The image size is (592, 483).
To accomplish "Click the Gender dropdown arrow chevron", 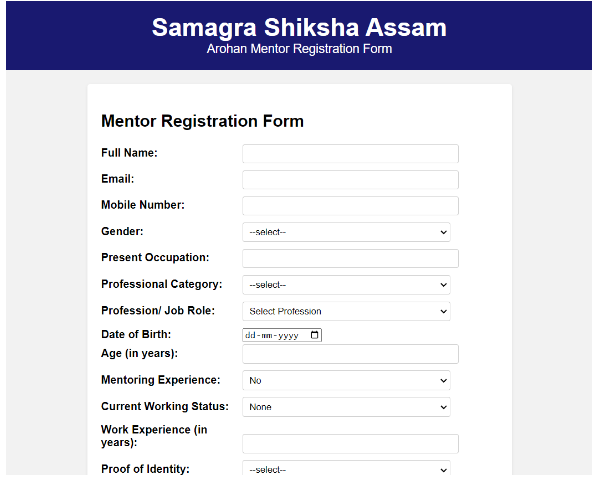I will (x=444, y=232).
